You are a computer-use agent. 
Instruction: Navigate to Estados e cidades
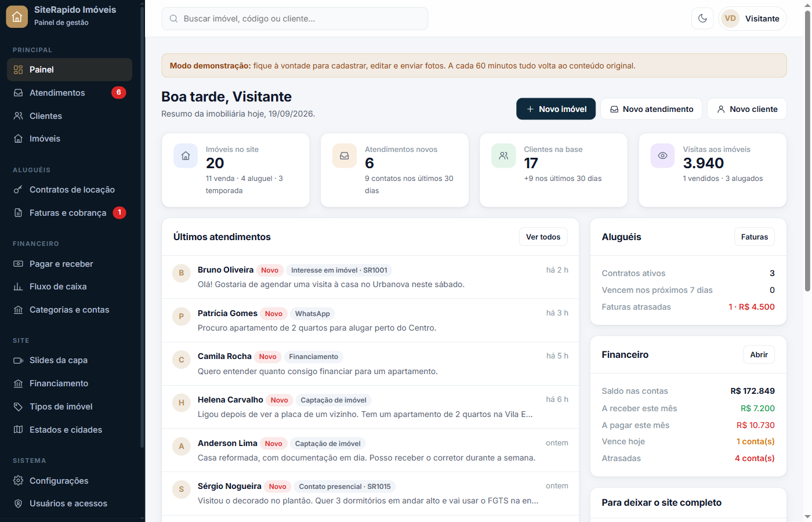[70, 430]
